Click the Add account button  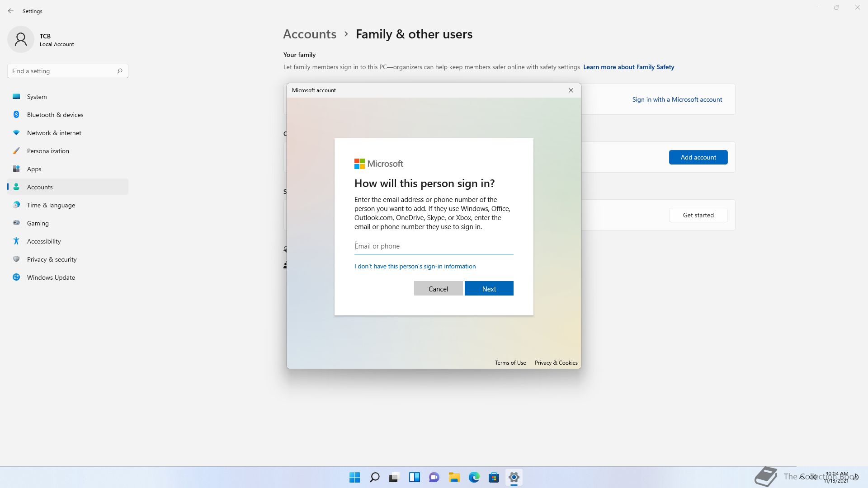(x=698, y=157)
